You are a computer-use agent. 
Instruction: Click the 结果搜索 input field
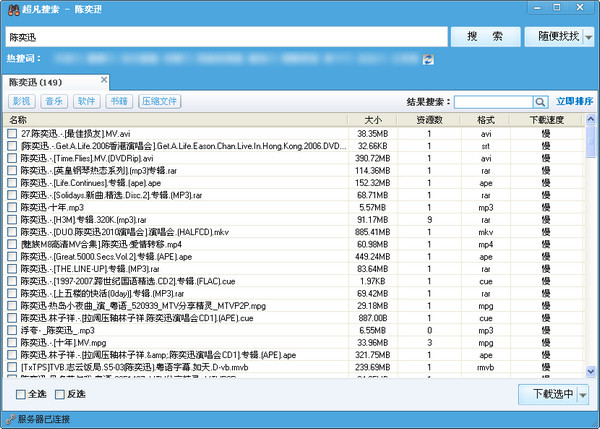(492, 101)
